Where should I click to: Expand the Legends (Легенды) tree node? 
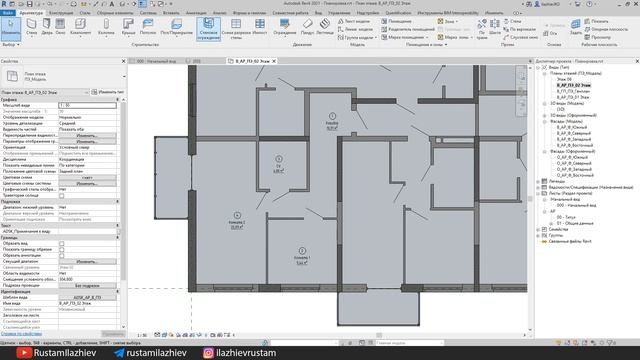coord(538,181)
